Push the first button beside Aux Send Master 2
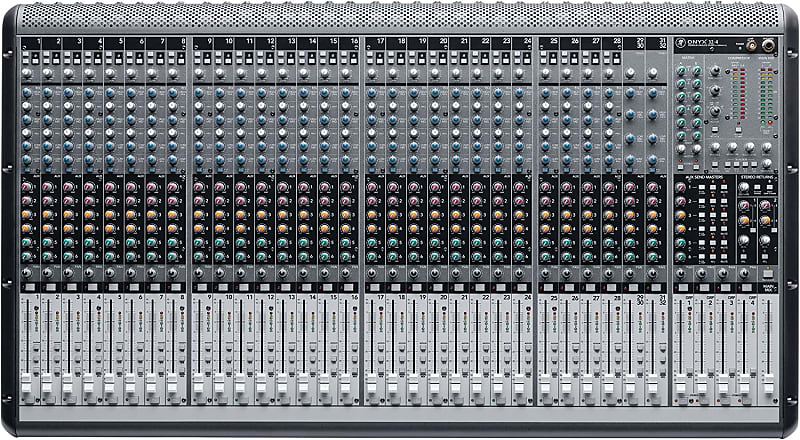Viewport: 800px width, 440px height. click(702, 201)
